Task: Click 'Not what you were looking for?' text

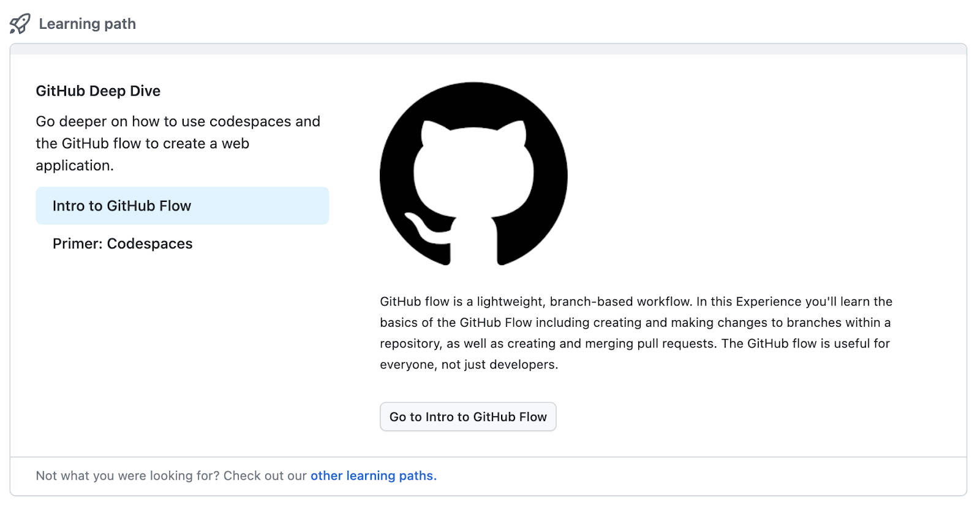Action: (x=127, y=476)
